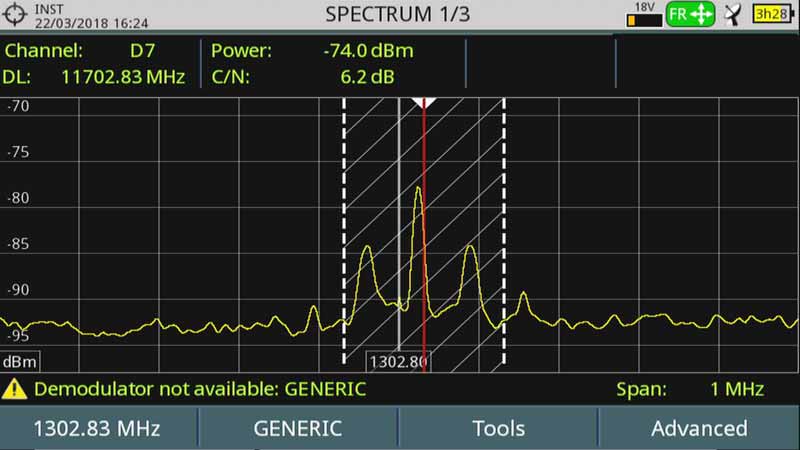Click the INST date and time text
Image resolution: width=800 pixels, height=450 pixels.
pos(91,16)
